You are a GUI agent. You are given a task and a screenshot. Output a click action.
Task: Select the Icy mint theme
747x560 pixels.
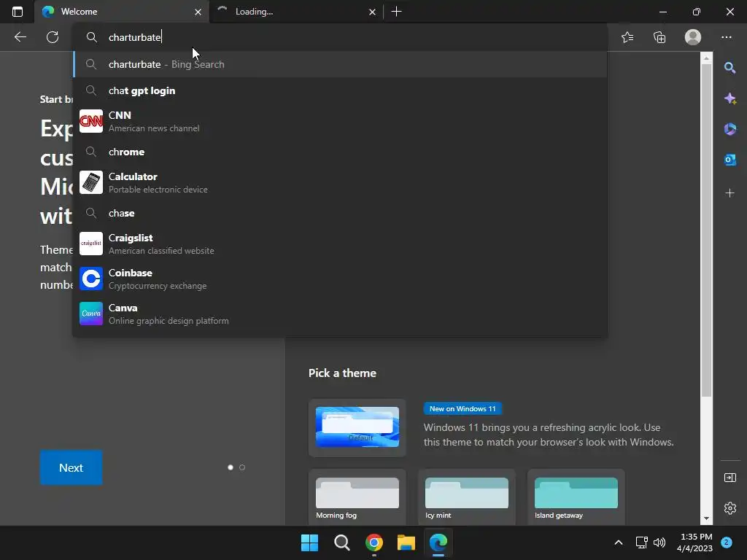[467, 497]
